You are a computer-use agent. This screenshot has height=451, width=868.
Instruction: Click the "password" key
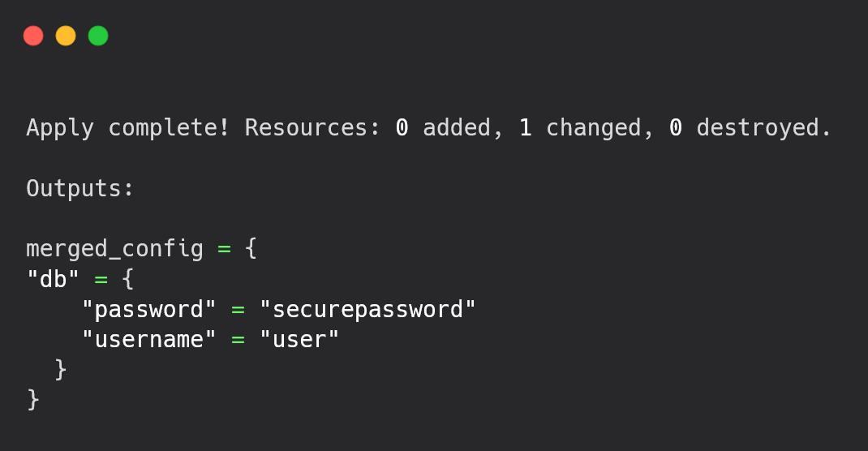pyautogui.click(x=149, y=309)
